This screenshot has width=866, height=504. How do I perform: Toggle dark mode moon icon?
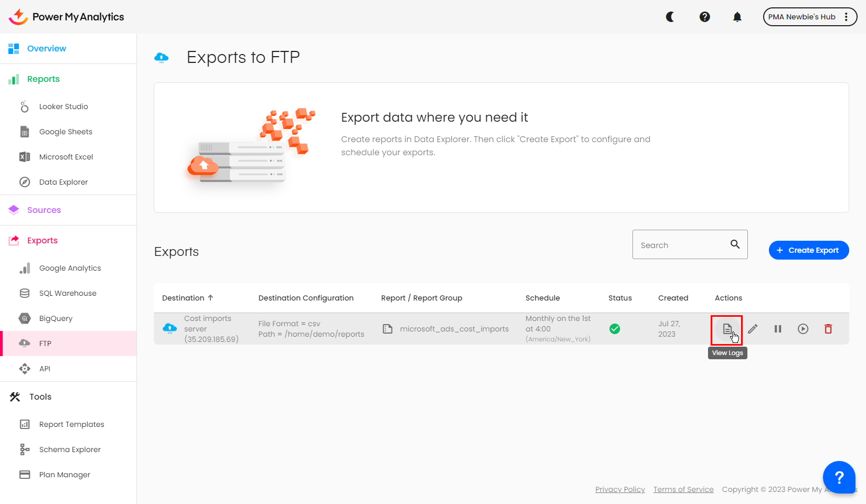coord(670,17)
